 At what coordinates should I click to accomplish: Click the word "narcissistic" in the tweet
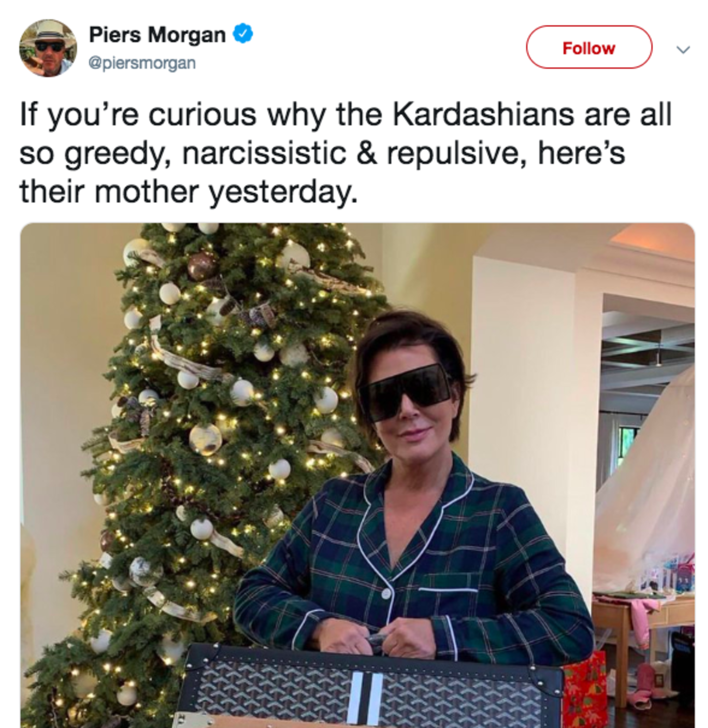[264, 153]
